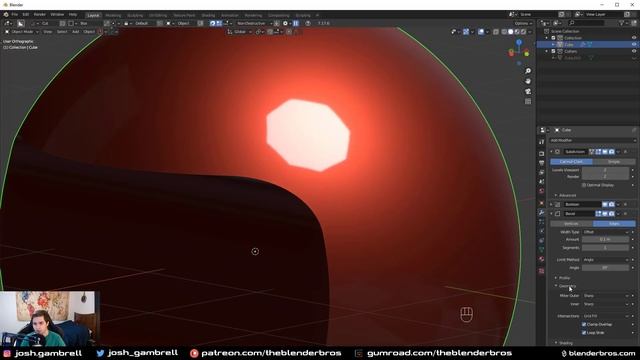The image size is (640, 360).
Task: Switch perspective/orthographic with grid icon
Action: point(528,101)
